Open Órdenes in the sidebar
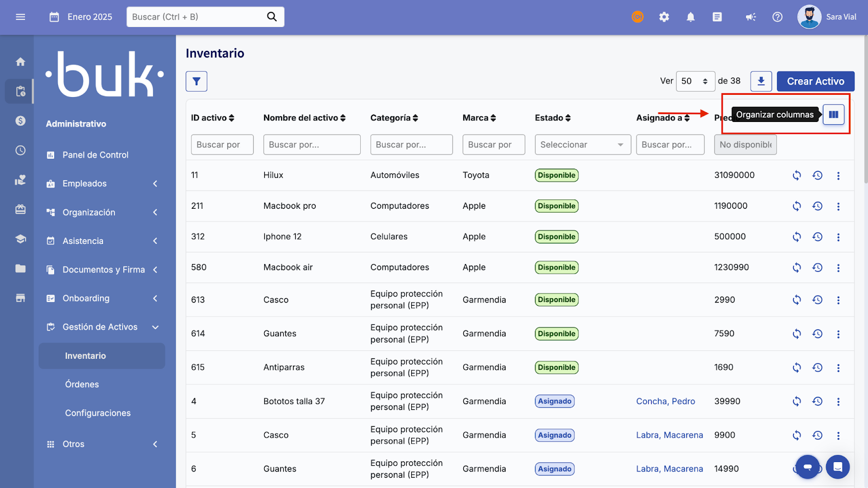This screenshot has width=868, height=488. click(x=82, y=384)
